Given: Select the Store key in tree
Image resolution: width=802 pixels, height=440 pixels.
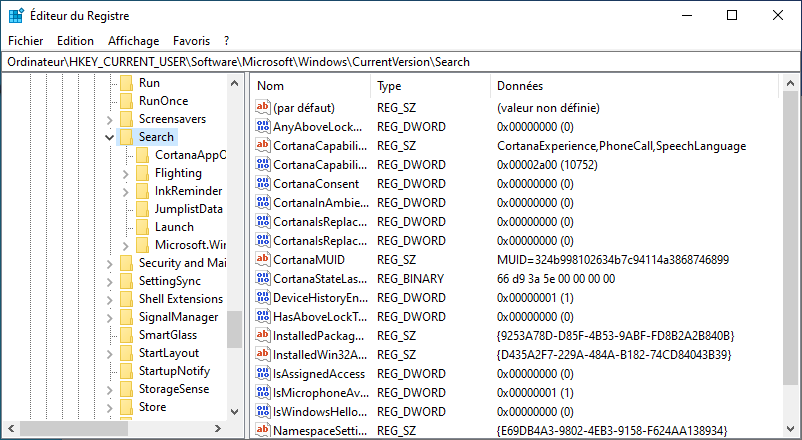Looking at the screenshot, I should (x=152, y=407).
